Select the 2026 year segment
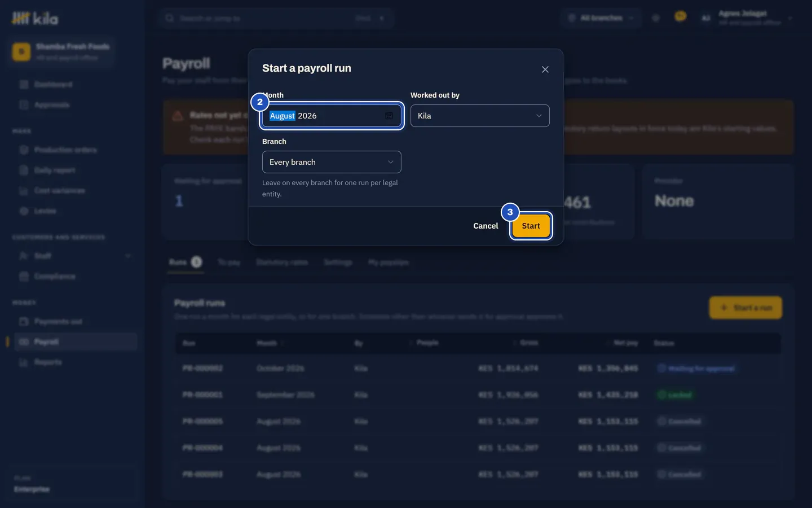The width and height of the screenshot is (812, 508). click(307, 116)
